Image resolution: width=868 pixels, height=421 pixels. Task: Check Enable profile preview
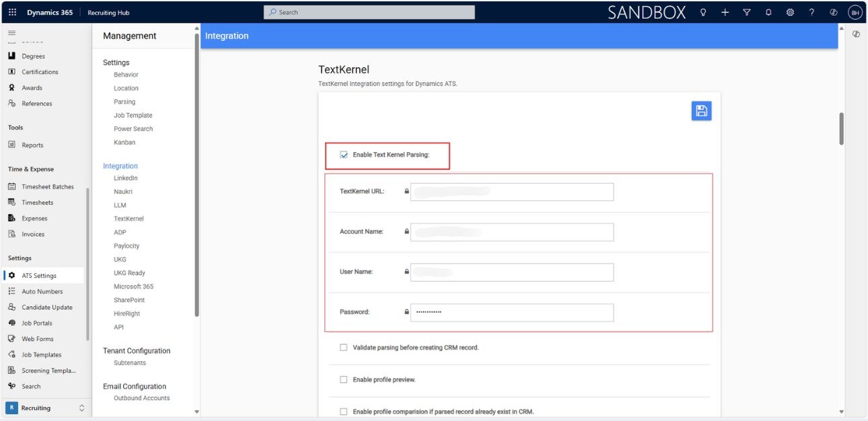click(x=344, y=379)
